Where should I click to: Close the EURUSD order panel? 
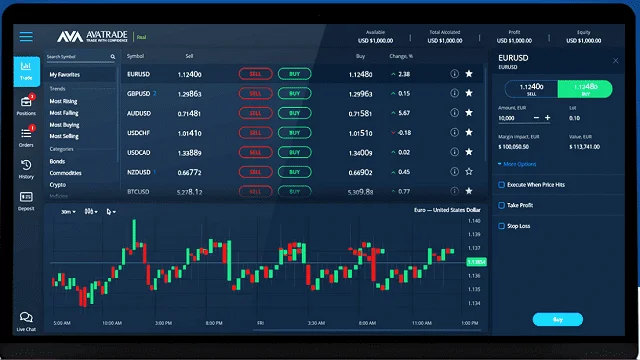(x=616, y=61)
